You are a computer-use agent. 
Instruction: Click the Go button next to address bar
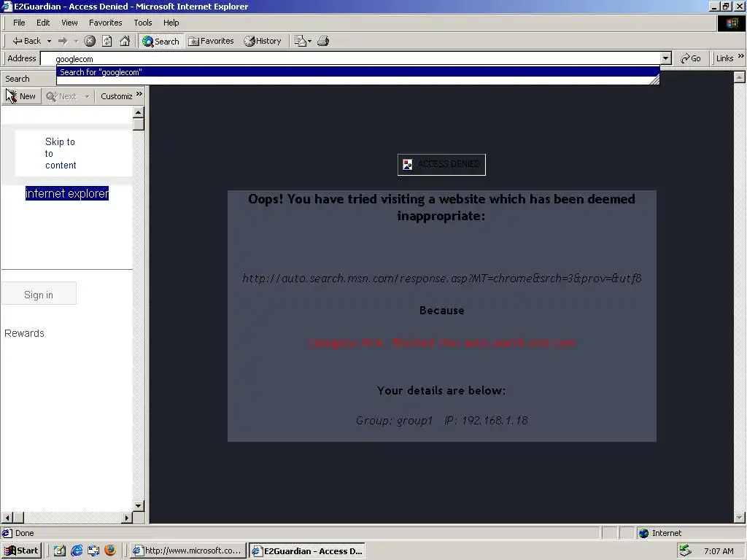691,58
